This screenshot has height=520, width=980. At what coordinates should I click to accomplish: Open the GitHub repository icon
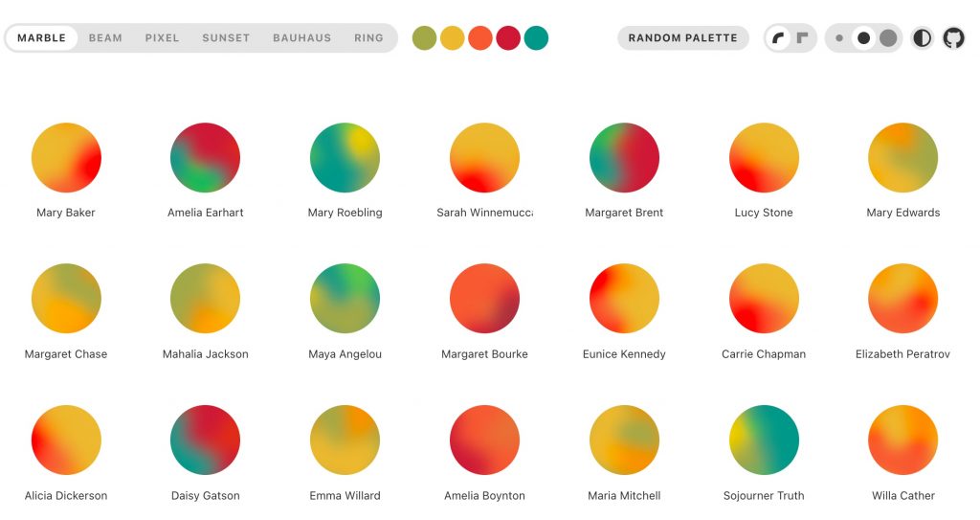point(953,38)
